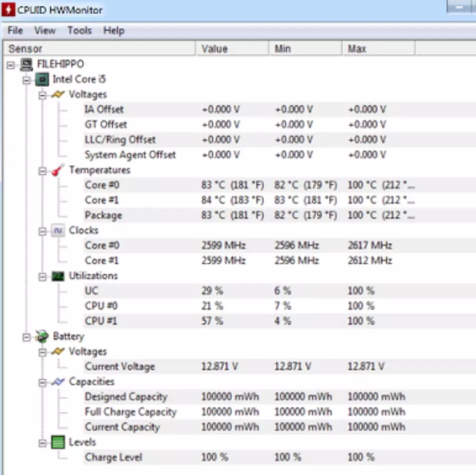Collapse the FILEHIPPO root node
Screen dimensions: 476x475
[x=11, y=64]
